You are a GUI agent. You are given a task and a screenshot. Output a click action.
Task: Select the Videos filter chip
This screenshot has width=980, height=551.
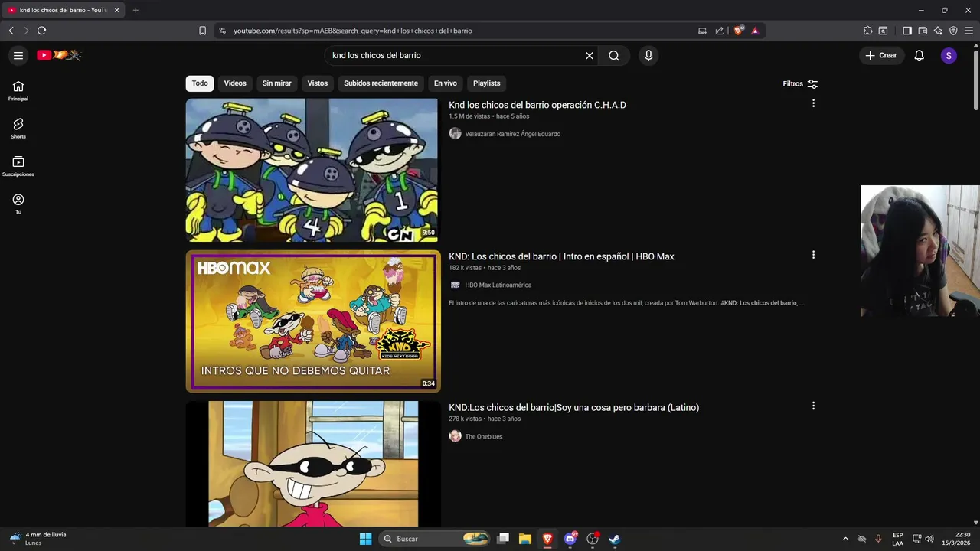(235, 83)
